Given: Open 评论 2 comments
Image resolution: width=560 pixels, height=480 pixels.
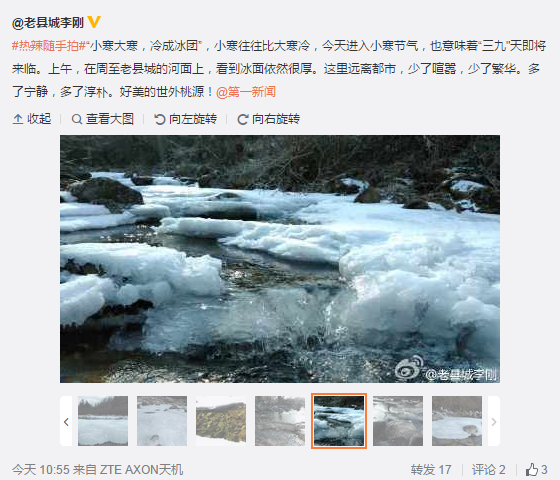Looking at the screenshot, I should [x=488, y=469].
